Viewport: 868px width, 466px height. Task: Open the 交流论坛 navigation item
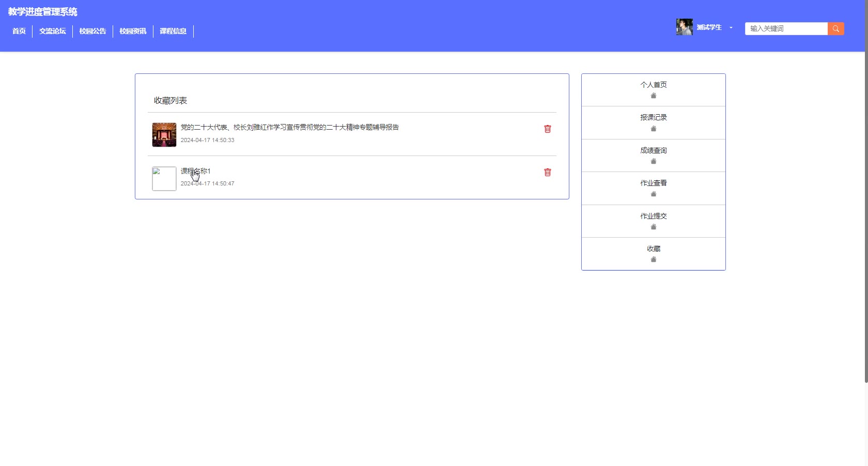[53, 31]
